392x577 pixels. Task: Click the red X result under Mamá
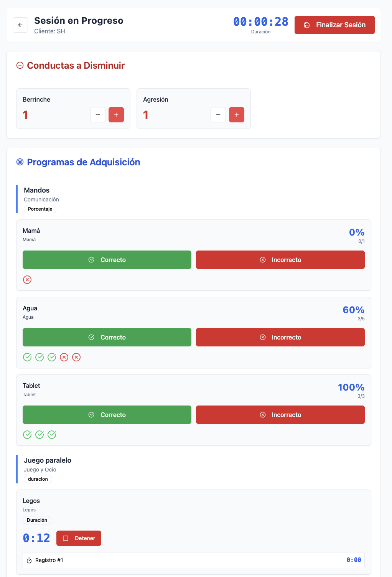click(x=27, y=280)
